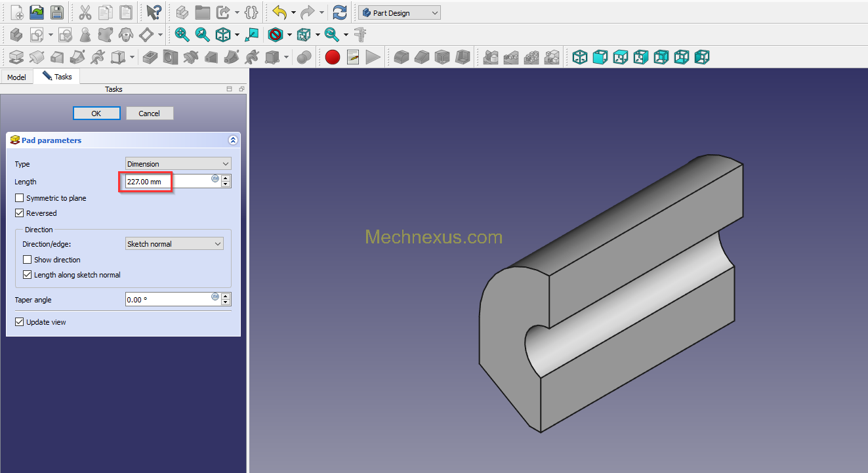The width and height of the screenshot is (868, 473).
Task: Select the Mirrored feature tool
Action: (x=491, y=57)
